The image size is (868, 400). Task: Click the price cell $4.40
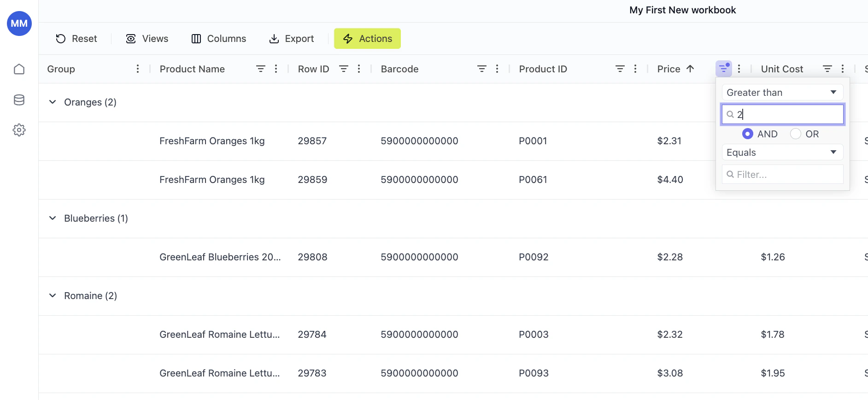[x=670, y=180]
